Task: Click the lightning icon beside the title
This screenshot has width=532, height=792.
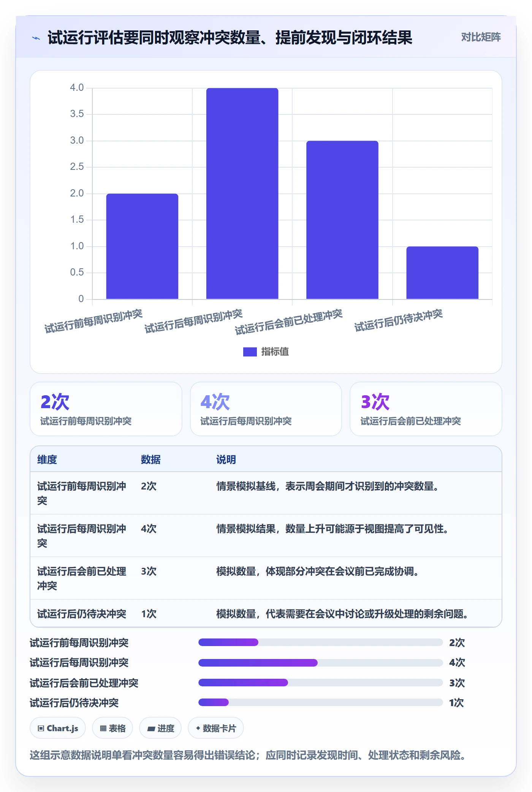Action: pyautogui.click(x=36, y=38)
